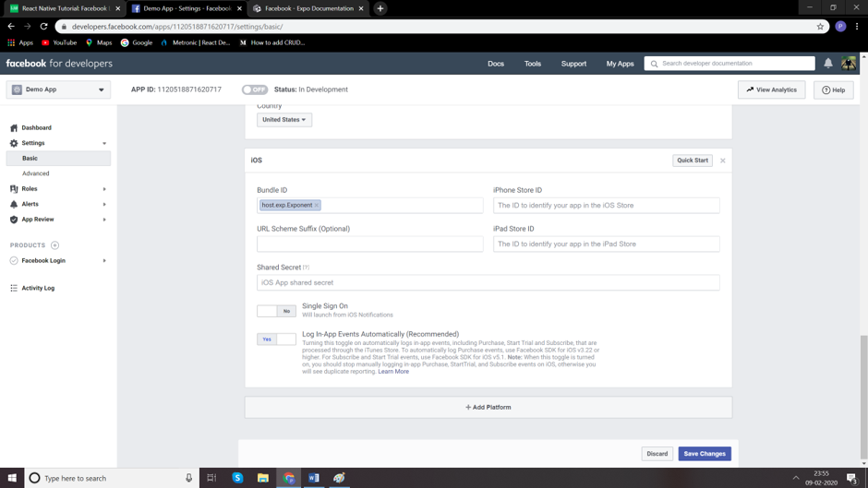
Task: Click the Alerts bell icon in sidebar
Action: click(14, 204)
